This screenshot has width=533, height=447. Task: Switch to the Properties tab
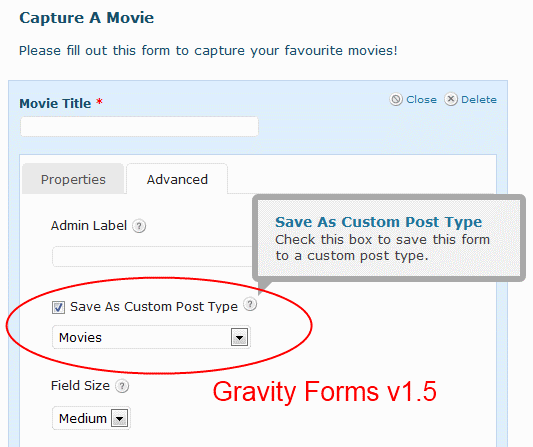(73, 179)
